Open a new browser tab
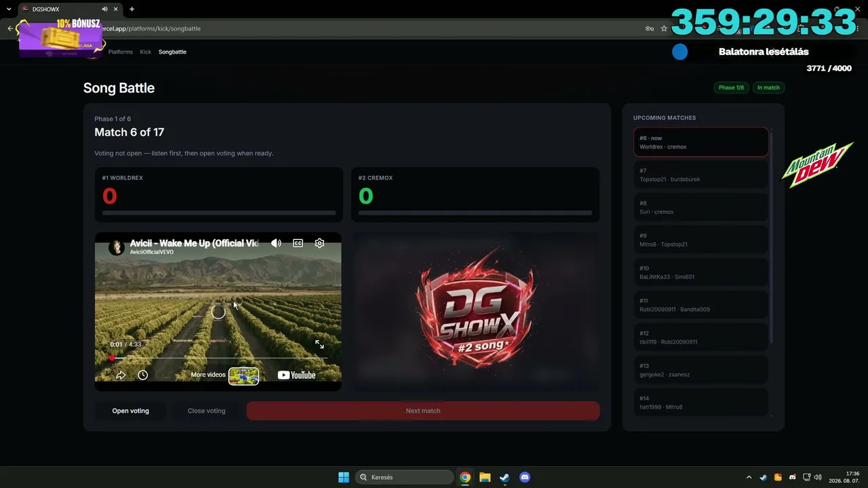The height and width of the screenshot is (488, 868). coord(132,9)
